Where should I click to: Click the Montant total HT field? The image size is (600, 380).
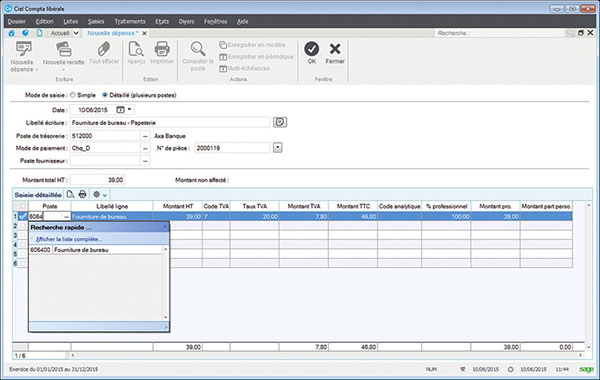click(98, 179)
